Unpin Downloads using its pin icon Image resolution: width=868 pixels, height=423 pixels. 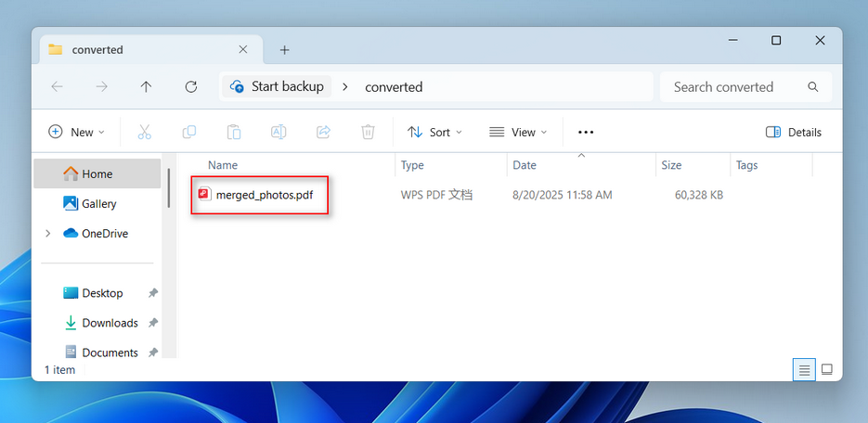pos(153,323)
